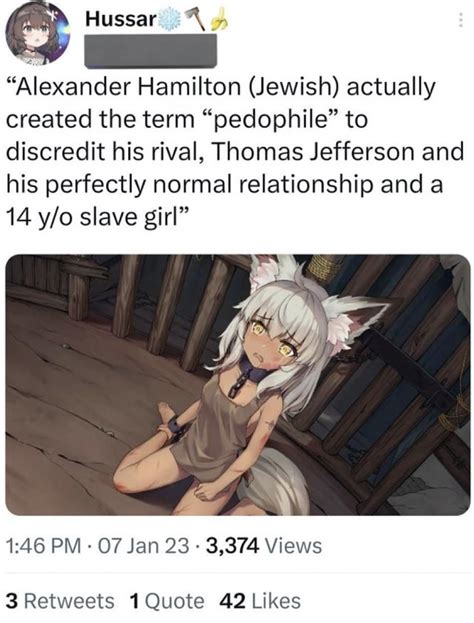Show the list of 3 Retweets
The width and height of the screenshot is (474, 623).
pos(60,601)
